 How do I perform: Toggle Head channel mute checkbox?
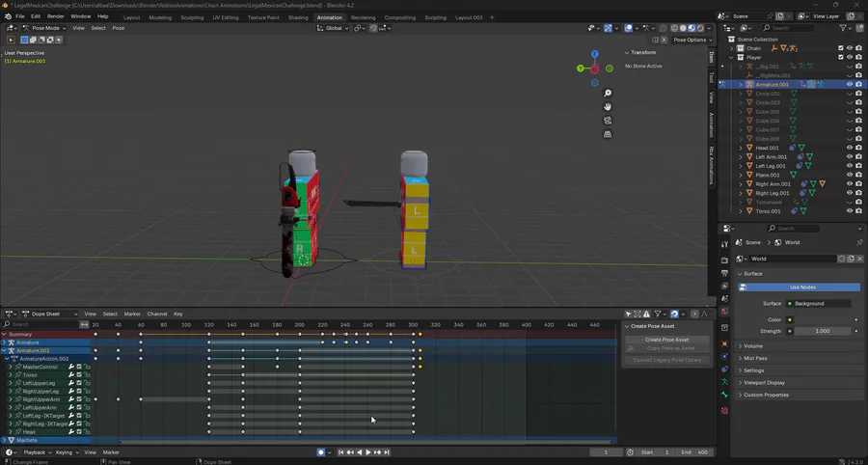pyautogui.click(x=79, y=432)
